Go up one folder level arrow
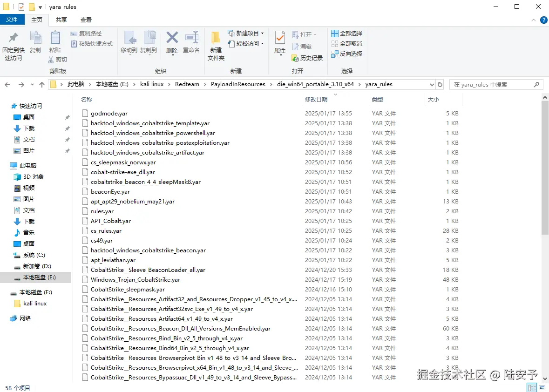 pyautogui.click(x=41, y=84)
